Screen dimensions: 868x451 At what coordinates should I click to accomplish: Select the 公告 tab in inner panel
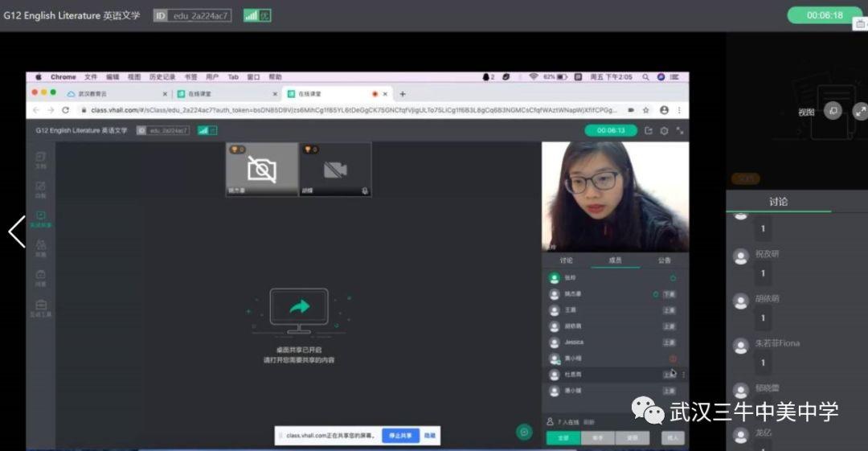point(665,260)
